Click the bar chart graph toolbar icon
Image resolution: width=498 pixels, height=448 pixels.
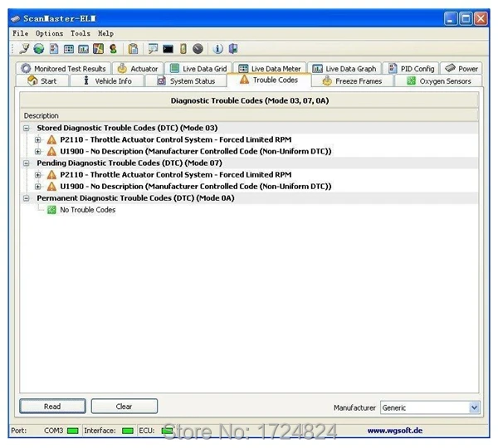pyautogui.click(x=84, y=49)
